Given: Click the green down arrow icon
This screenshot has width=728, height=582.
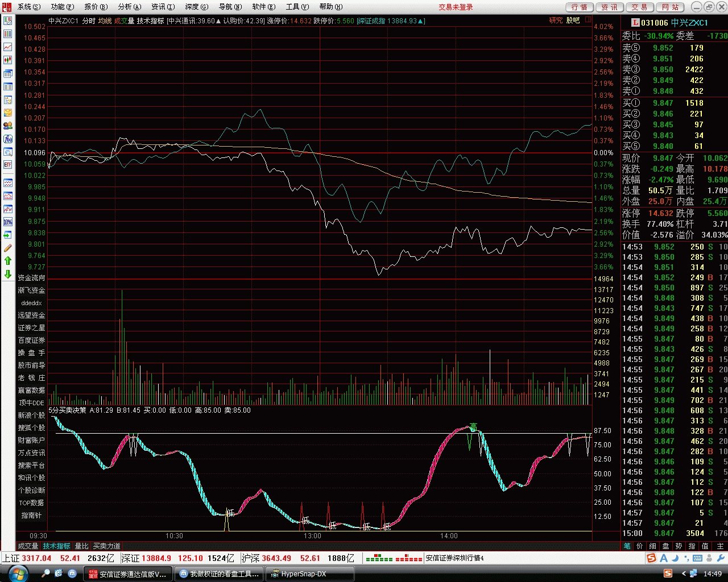Looking at the screenshot, I should coord(8,274).
